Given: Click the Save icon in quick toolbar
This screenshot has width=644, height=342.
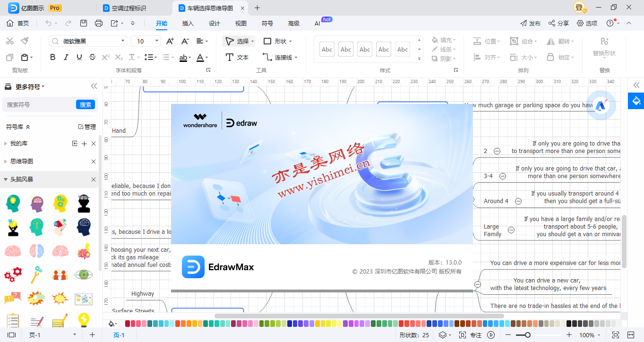Looking at the screenshot, I should (x=84, y=23).
